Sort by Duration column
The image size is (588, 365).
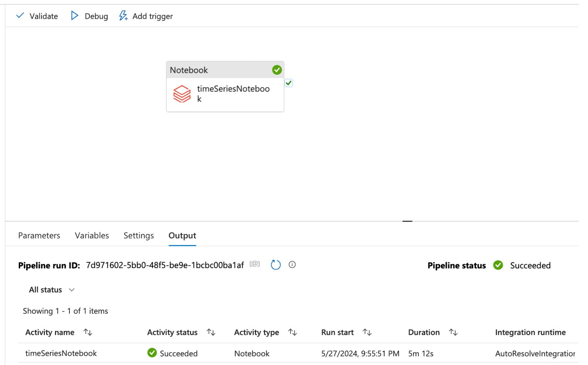point(453,332)
